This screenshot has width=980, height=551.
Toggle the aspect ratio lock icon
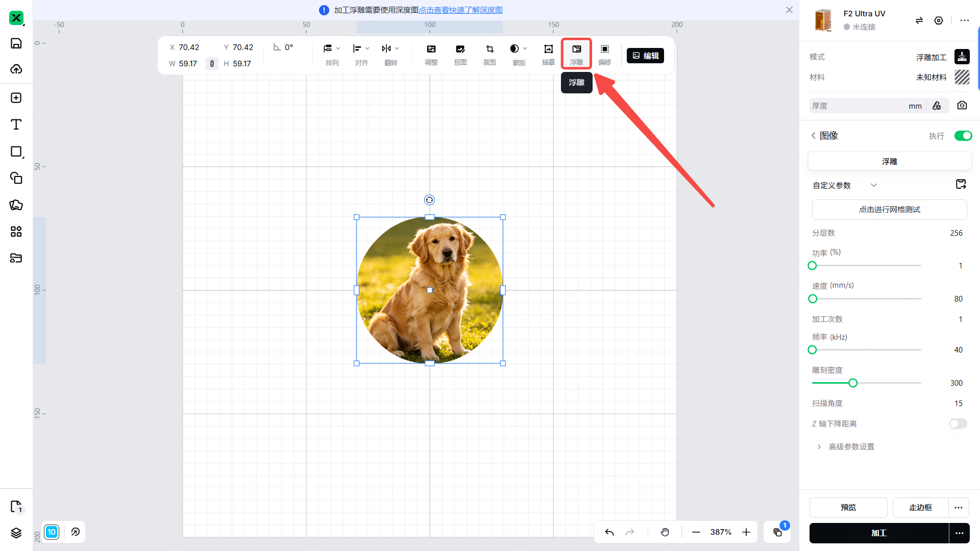pyautogui.click(x=212, y=64)
